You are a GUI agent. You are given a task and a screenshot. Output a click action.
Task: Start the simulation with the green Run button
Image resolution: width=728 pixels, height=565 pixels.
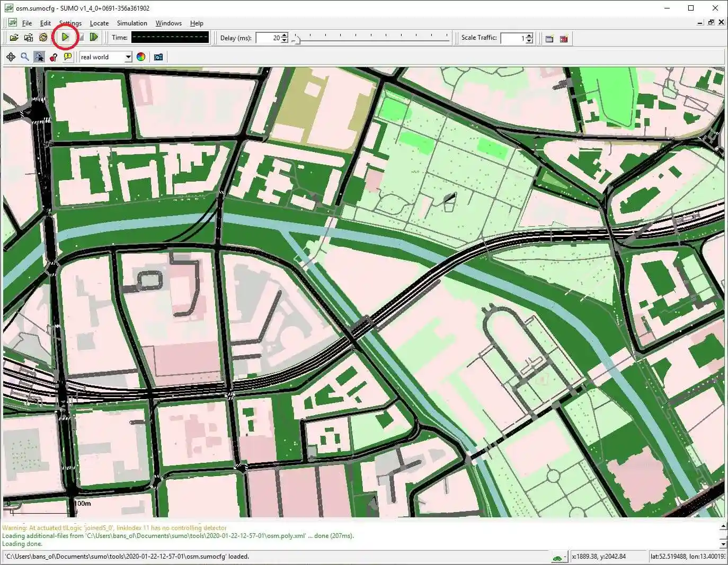click(x=65, y=38)
